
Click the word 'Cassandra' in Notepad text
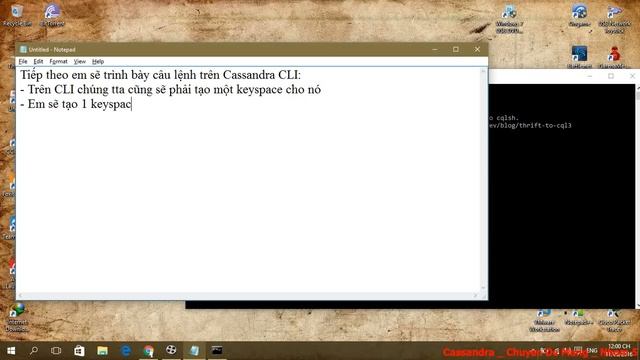[x=249, y=75]
